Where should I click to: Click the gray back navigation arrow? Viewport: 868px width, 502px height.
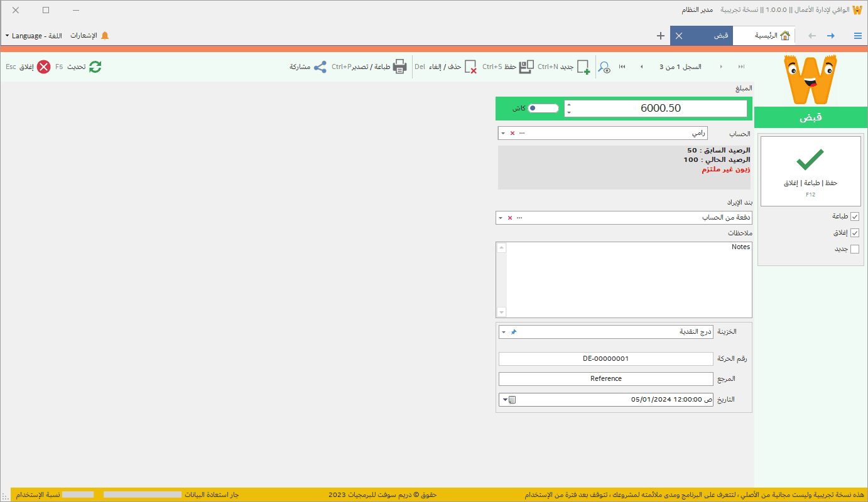[812, 36]
